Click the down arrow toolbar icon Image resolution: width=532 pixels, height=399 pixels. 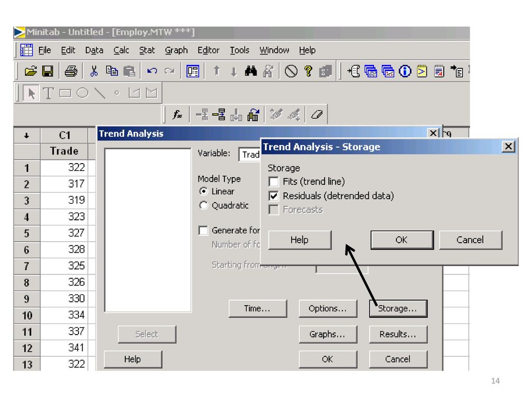point(233,71)
